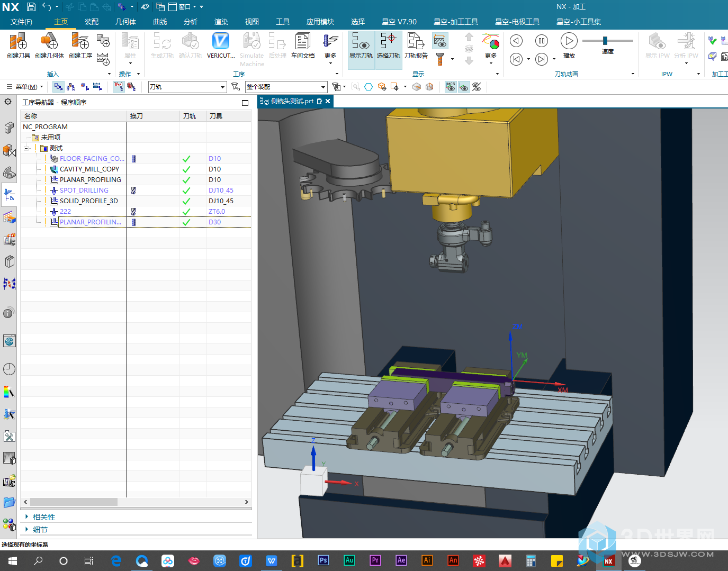Open the 应用模块 ribbon tab

pyautogui.click(x=320, y=22)
